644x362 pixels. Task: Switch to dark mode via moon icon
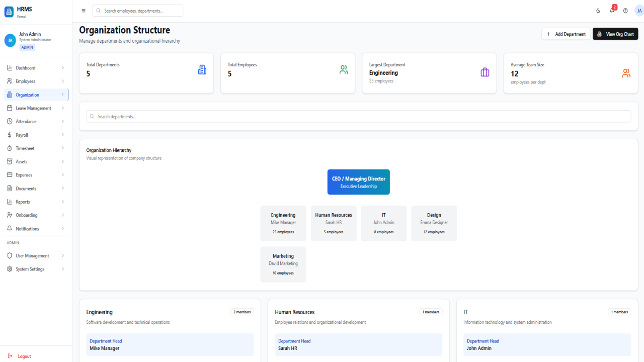(598, 11)
